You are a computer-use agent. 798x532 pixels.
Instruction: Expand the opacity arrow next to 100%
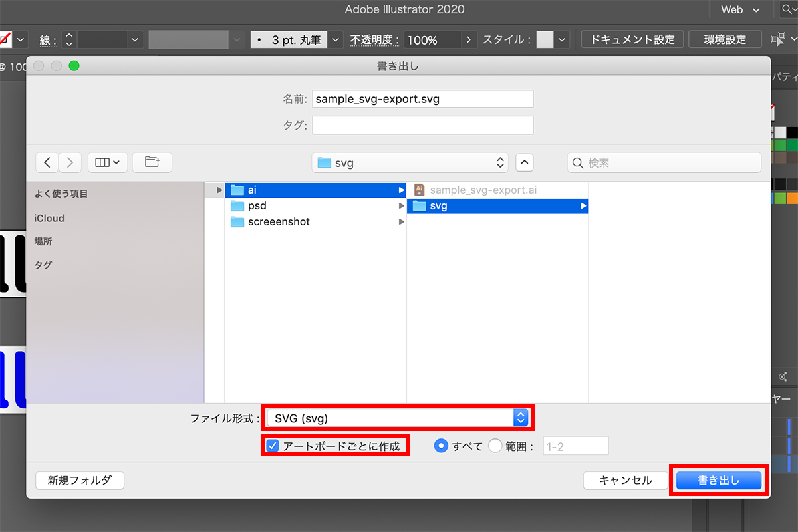469,40
